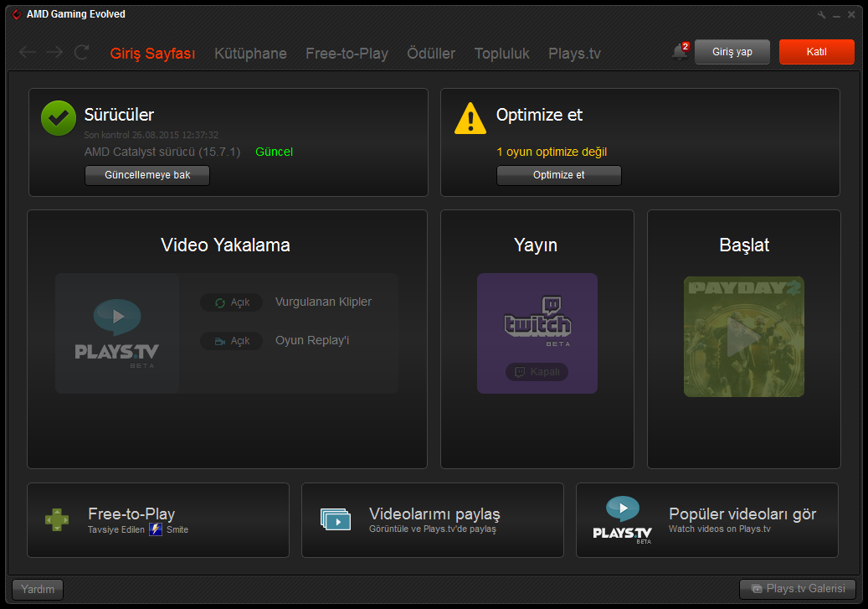The height and width of the screenshot is (609, 868).
Task: Open Yardım button at bottom
Action: point(38,589)
